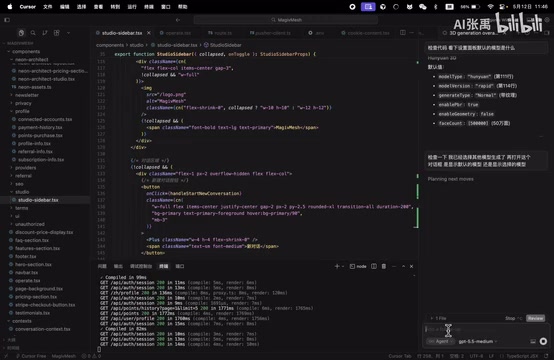554x360 pixels.
Task: Open conversation-context.tsx file
Action: click(x=42, y=329)
